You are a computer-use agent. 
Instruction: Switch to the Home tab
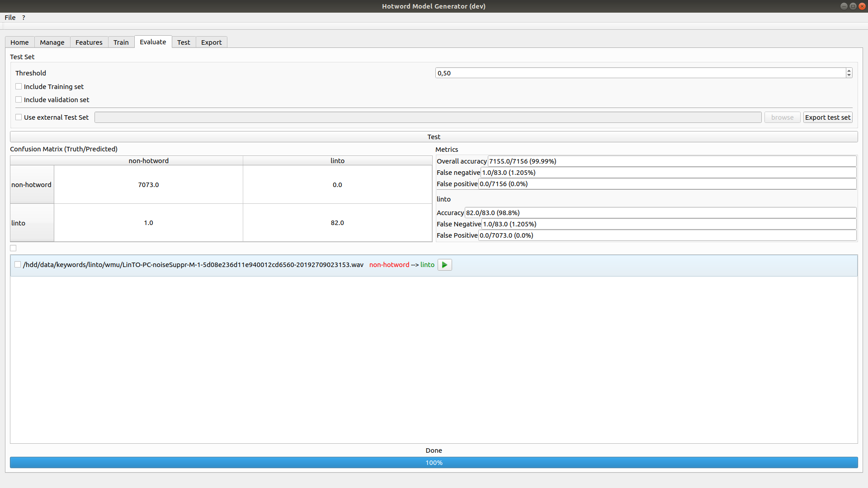20,42
